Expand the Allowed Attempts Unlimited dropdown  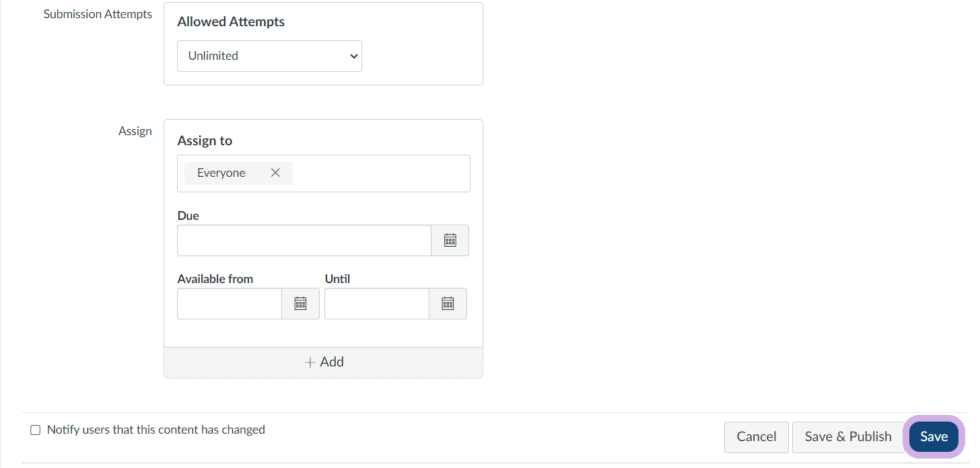269,56
